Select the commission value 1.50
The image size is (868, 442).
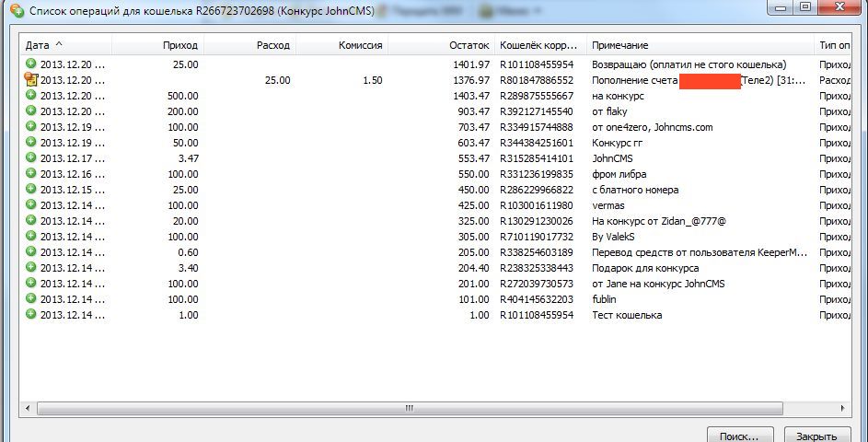373,80
